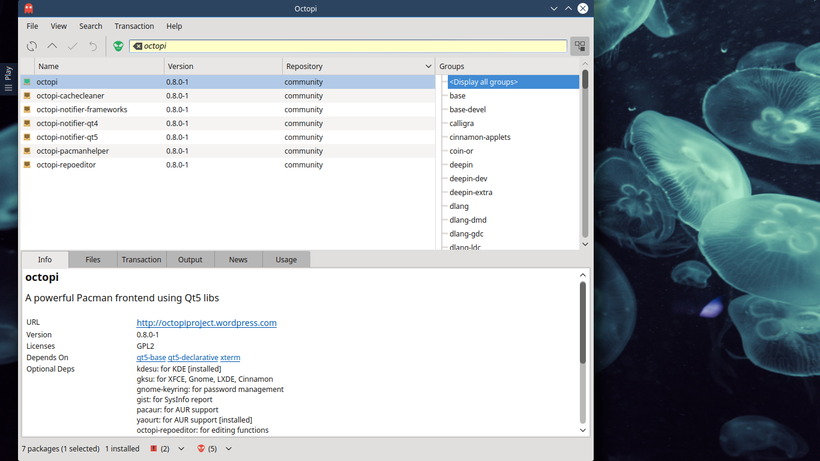The width and height of the screenshot is (820, 461).
Task: Switch to the Usage tab
Action: 286,260
